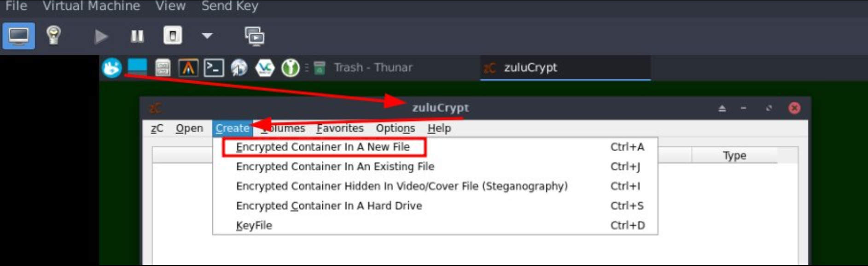This screenshot has width=868, height=266.
Task: Click the Run virtual machine play button
Action: coord(100,36)
